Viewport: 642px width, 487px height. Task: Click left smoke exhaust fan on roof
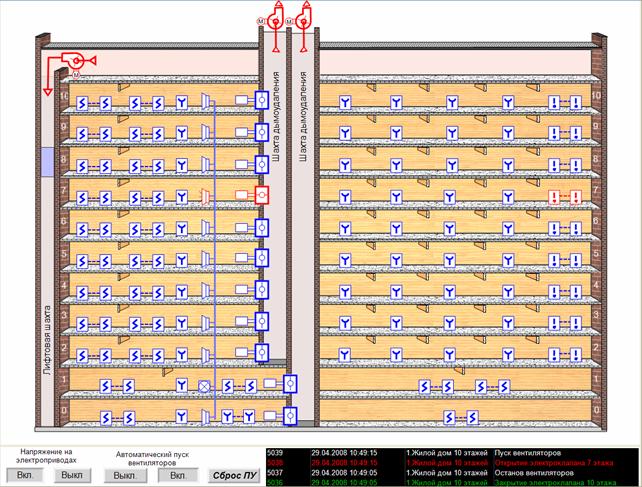[x=276, y=20]
